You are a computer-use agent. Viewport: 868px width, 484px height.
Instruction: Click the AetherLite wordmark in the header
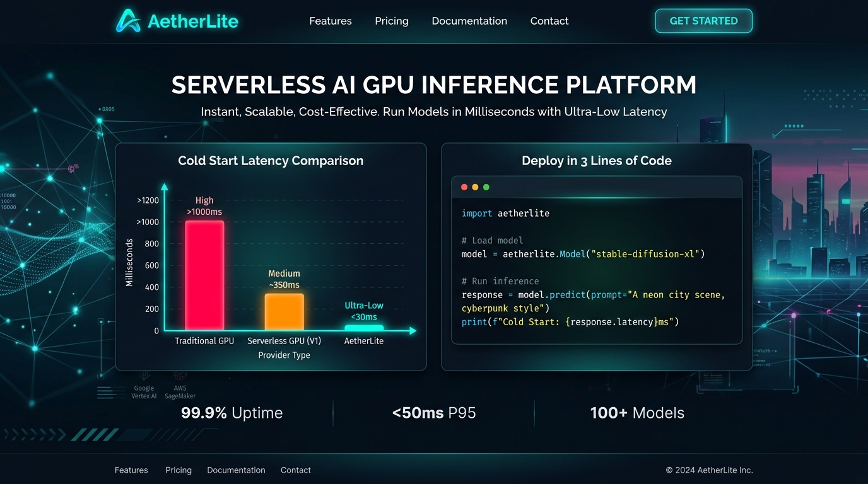pos(193,21)
